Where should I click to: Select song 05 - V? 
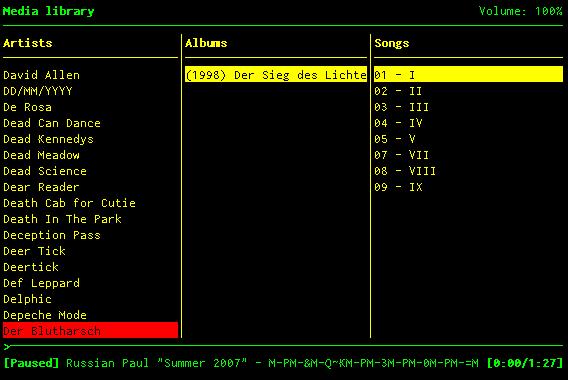tap(395, 139)
